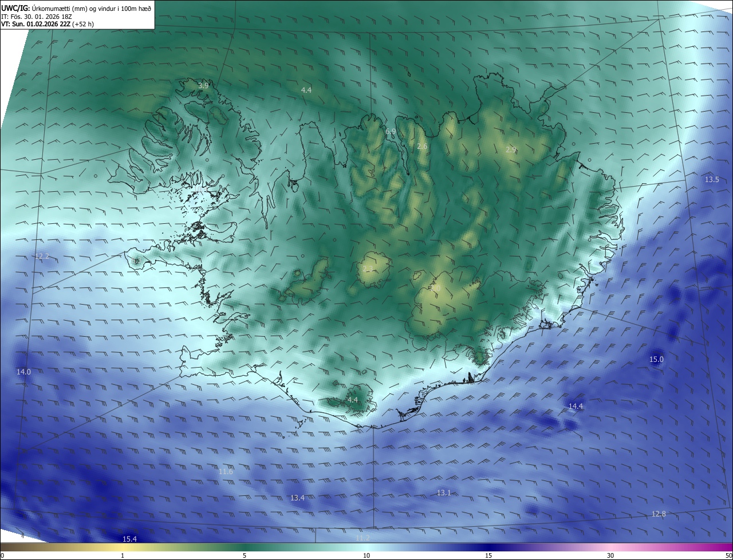Click the 11.6 value label in the southwest
The height and width of the screenshot is (560, 733).
click(x=226, y=471)
